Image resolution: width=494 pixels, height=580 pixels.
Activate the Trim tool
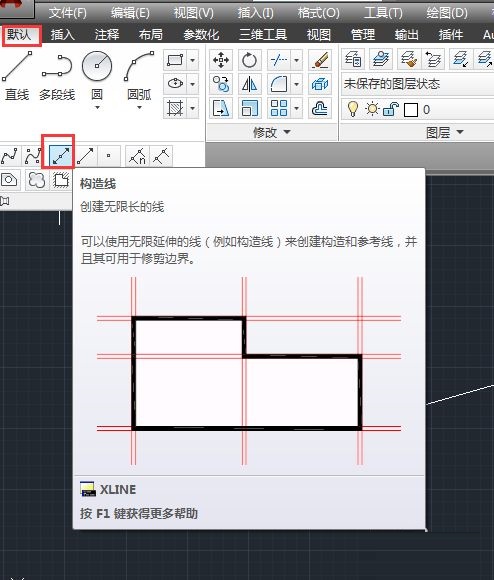278,60
